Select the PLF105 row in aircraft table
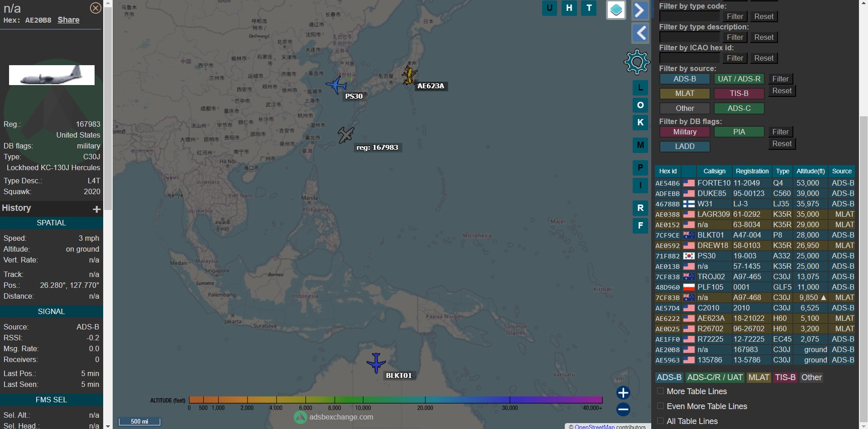Image resolution: width=868 pixels, height=429 pixels. [755, 287]
